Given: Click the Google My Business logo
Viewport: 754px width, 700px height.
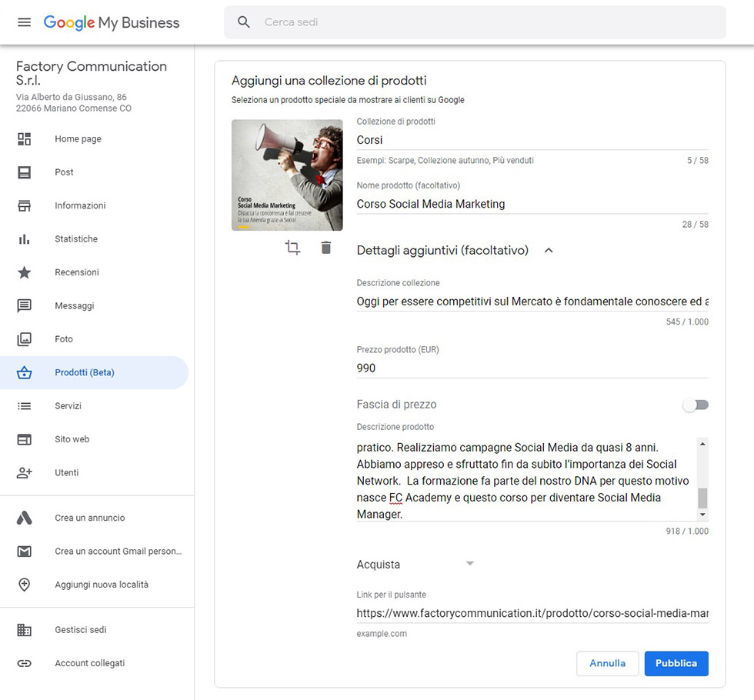Looking at the screenshot, I should tap(112, 22).
